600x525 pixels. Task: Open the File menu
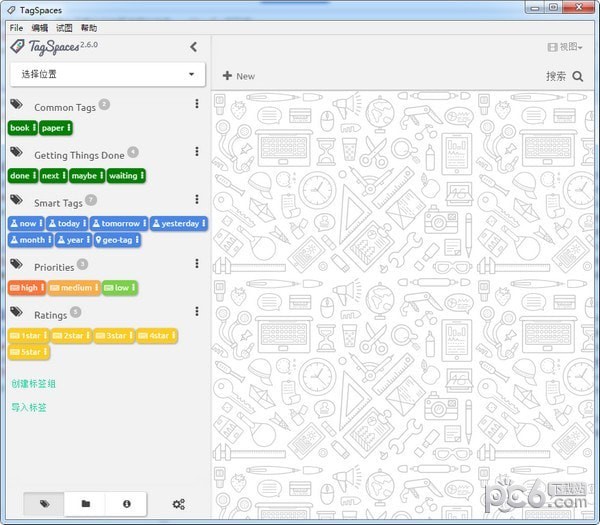pos(16,28)
